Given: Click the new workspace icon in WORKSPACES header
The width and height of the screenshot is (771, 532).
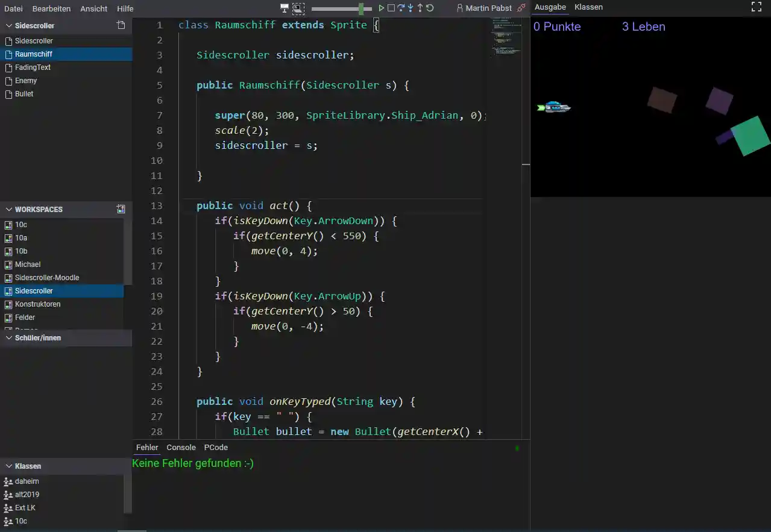Looking at the screenshot, I should [x=121, y=209].
